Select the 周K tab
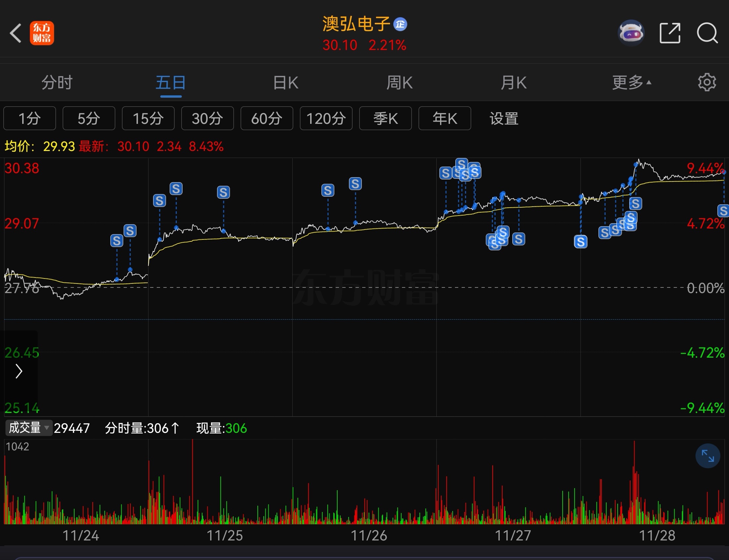 click(x=400, y=82)
